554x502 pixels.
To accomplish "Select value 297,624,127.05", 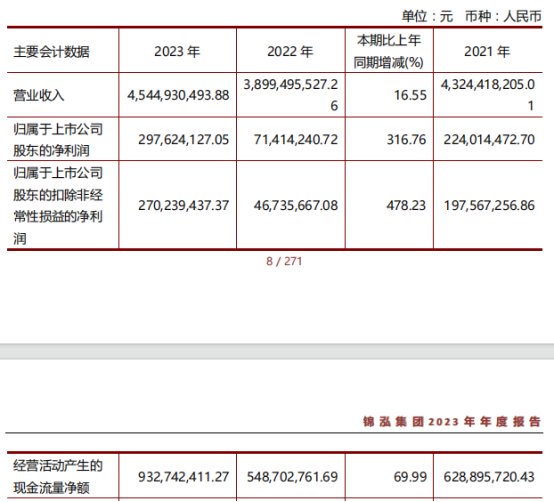I will coord(183,140).
